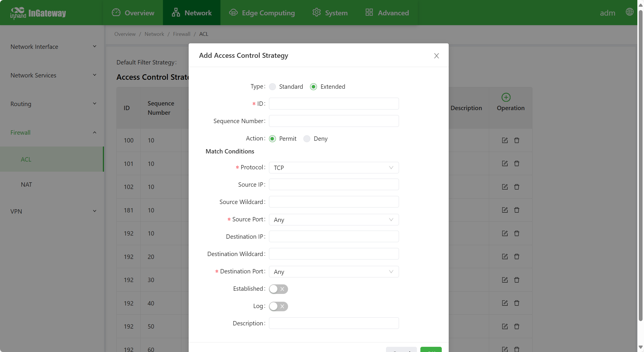Select NAT in the Firewall submenu
This screenshot has width=644, height=352.
[26, 184]
